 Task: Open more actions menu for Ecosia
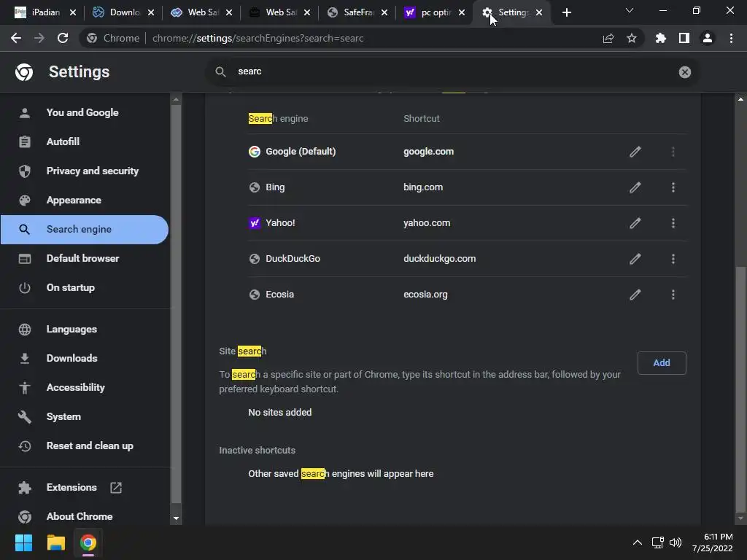tap(673, 295)
